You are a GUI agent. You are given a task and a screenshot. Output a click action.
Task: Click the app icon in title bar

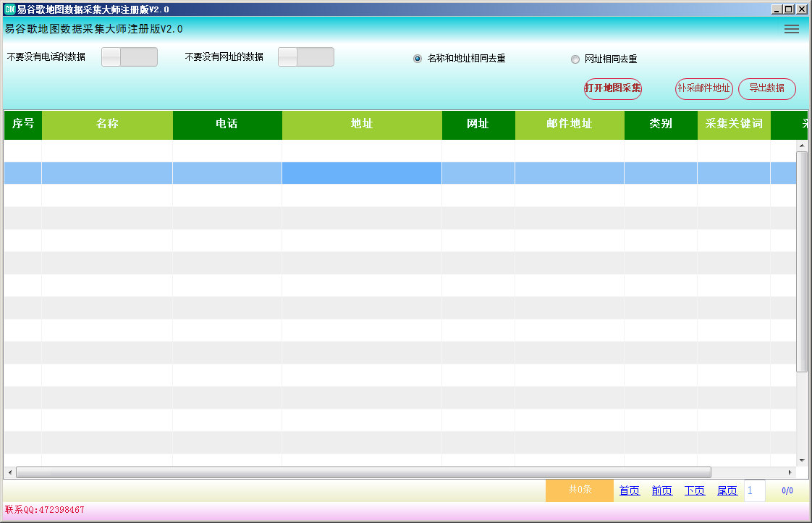click(9, 9)
